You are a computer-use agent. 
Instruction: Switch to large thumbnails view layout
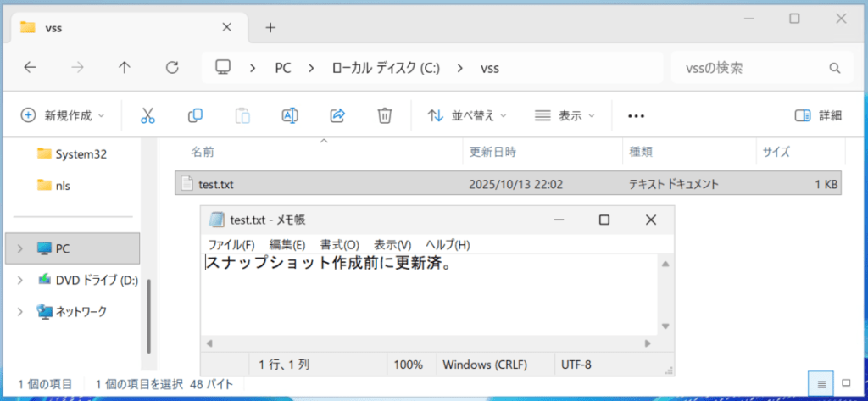click(845, 384)
